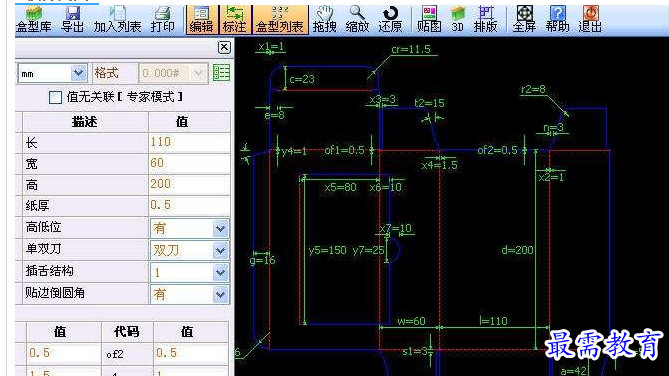Open 帮助 help
This screenshot has height=376, width=669.
tap(557, 20)
